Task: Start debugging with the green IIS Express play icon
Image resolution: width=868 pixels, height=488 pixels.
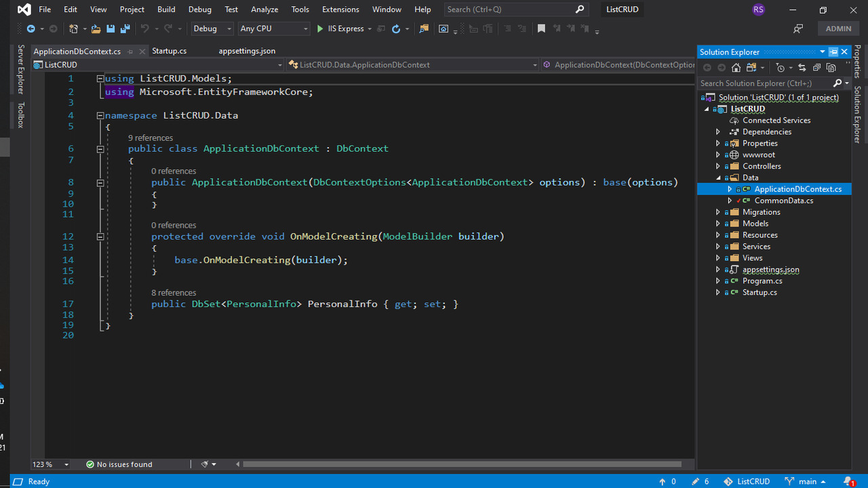Action: pos(321,29)
